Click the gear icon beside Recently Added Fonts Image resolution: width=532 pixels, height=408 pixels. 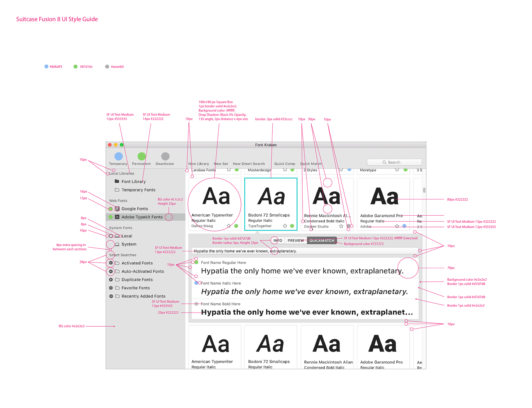pyautogui.click(x=111, y=296)
